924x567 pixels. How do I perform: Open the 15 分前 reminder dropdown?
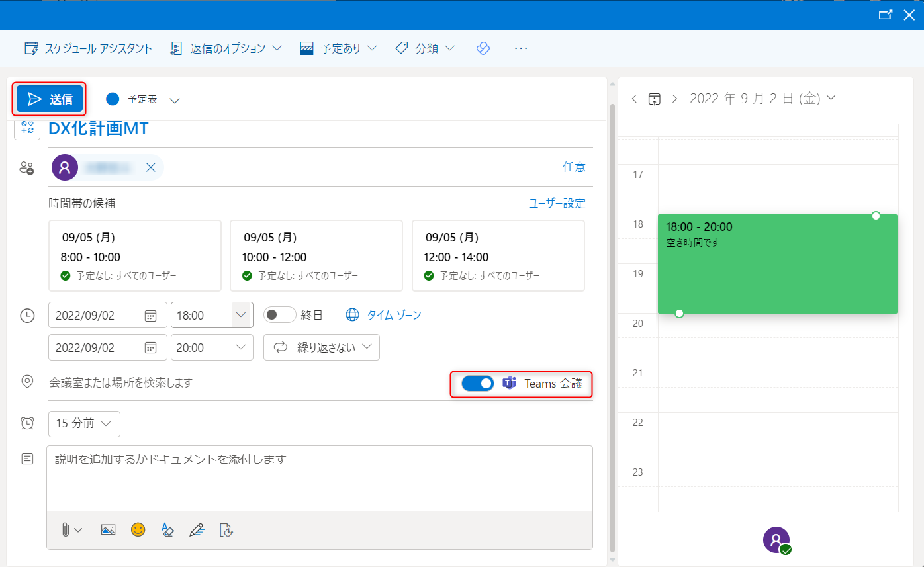[x=84, y=424]
